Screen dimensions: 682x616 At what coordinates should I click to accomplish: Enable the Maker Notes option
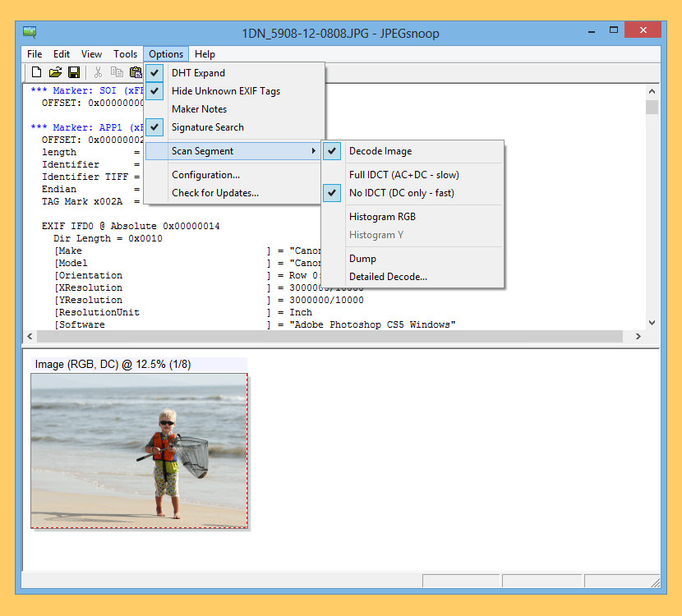[234, 109]
